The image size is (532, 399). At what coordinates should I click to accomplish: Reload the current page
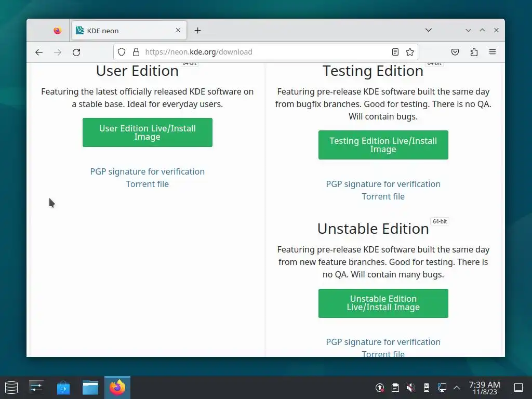(76, 52)
